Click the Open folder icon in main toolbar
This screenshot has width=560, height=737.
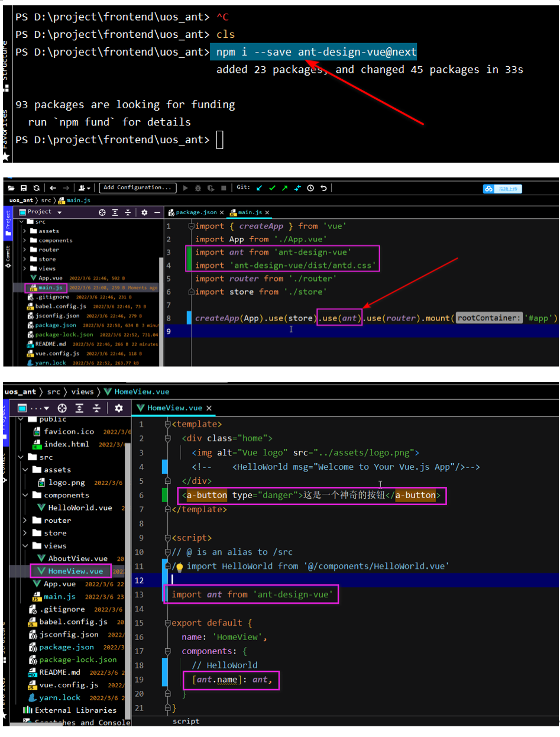pos(11,188)
